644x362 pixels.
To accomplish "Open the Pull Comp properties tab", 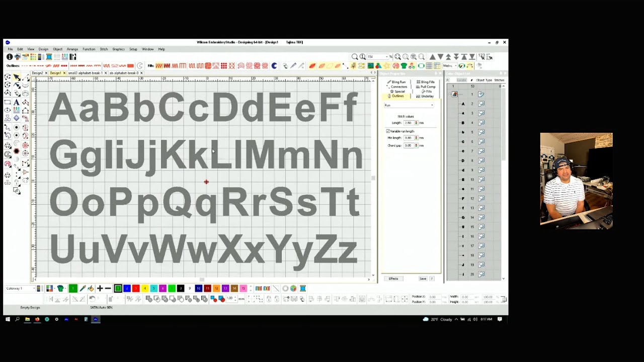I will click(x=426, y=86).
